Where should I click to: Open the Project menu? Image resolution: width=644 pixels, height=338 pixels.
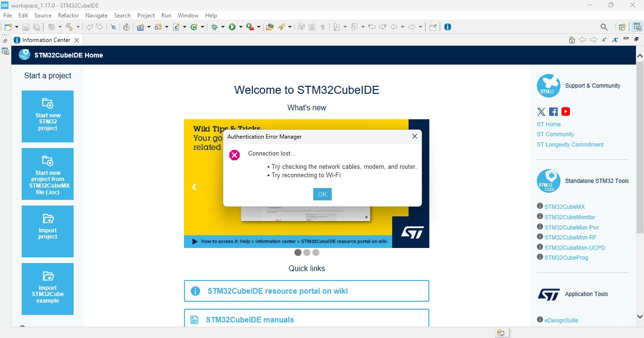(146, 16)
